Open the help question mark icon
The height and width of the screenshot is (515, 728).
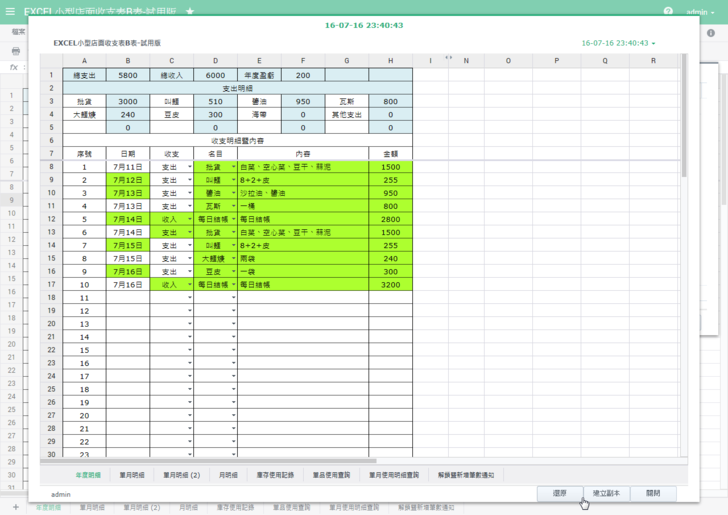click(x=668, y=11)
